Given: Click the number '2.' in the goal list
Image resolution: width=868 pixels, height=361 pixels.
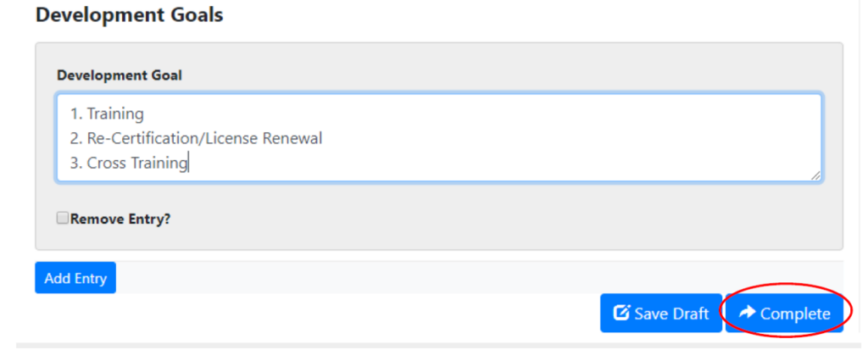Looking at the screenshot, I should click(76, 138).
